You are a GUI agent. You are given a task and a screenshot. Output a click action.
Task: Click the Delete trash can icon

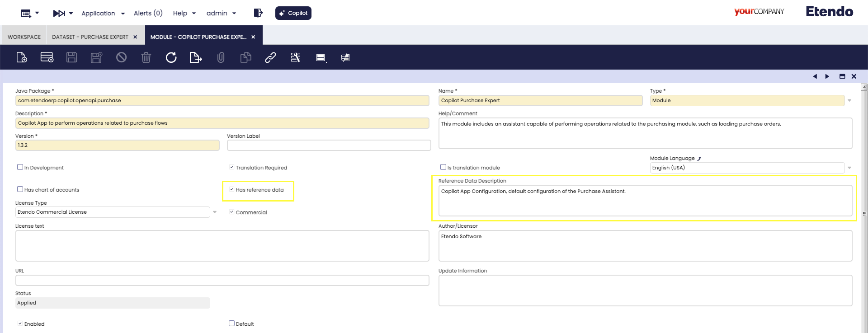(x=146, y=57)
